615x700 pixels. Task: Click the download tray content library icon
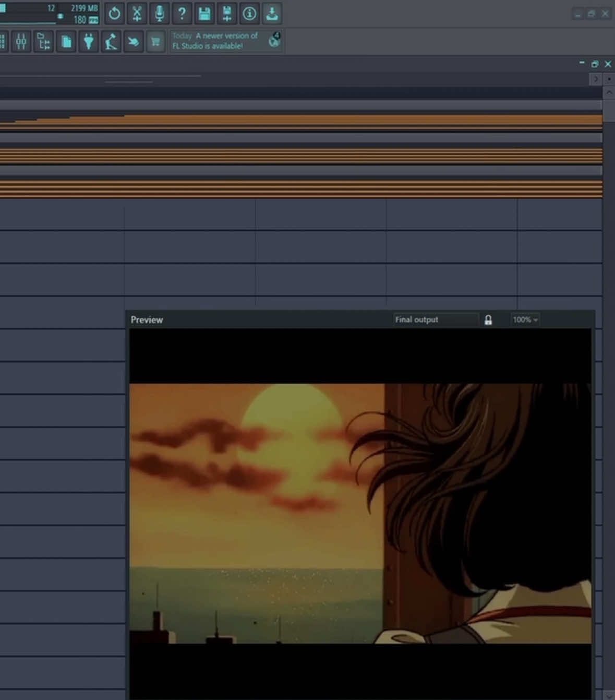point(272,14)
